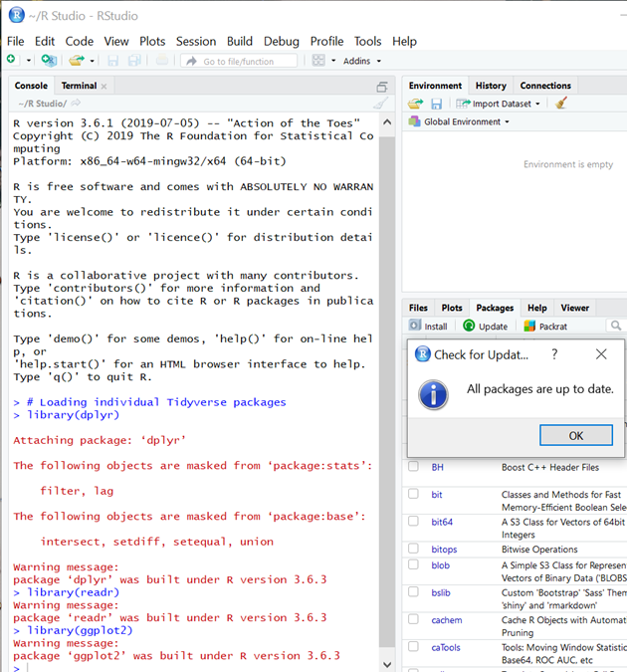Open the Help menu
Image resolution: width=627 pixels, height=672 pixels.
tap(404, 41)
